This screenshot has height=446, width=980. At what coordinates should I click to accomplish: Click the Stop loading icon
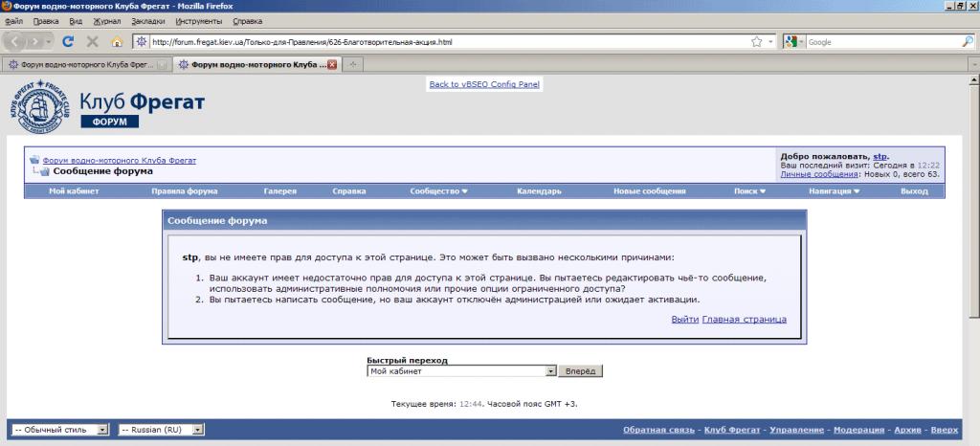click(93, 42)
